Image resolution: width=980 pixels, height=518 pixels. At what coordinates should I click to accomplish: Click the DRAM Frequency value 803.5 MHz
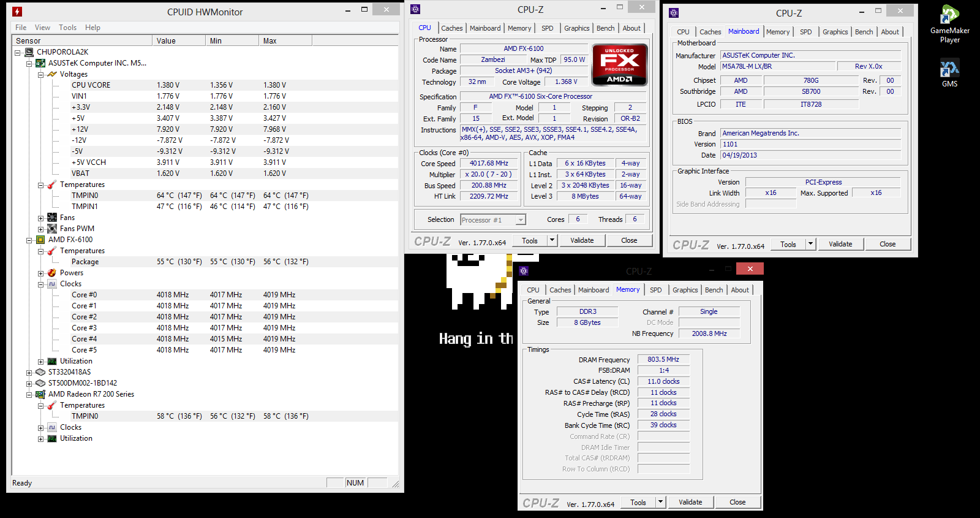point(663,359)
